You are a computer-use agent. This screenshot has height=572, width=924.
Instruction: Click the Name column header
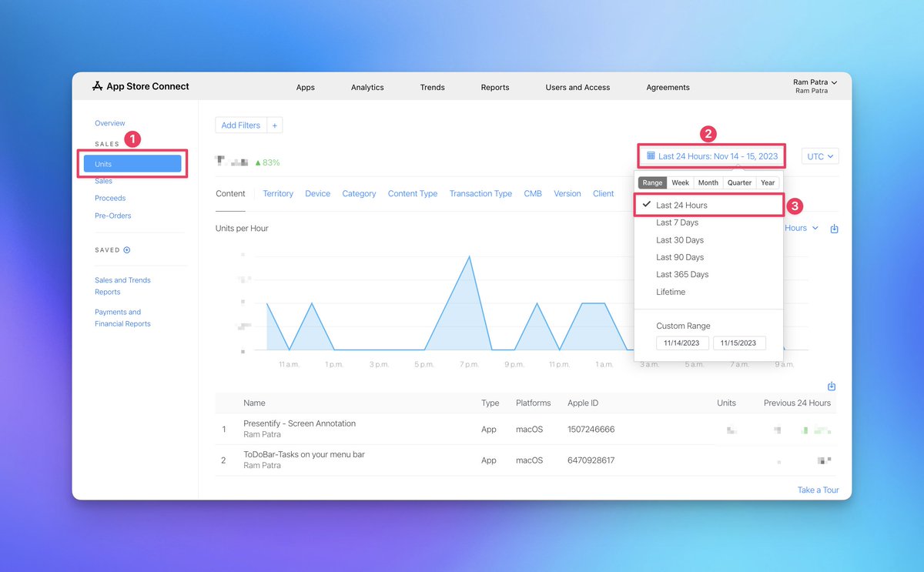pos(254,403)
